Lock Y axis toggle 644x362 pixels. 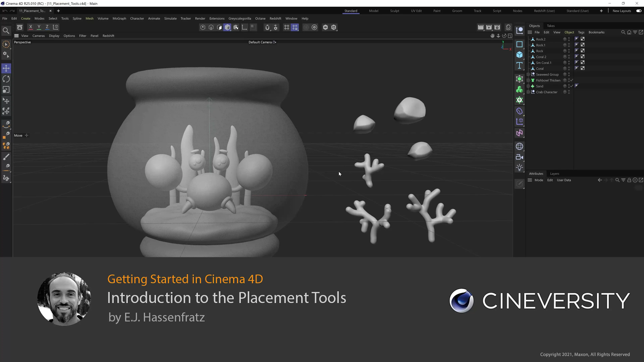tap(39, 27)
